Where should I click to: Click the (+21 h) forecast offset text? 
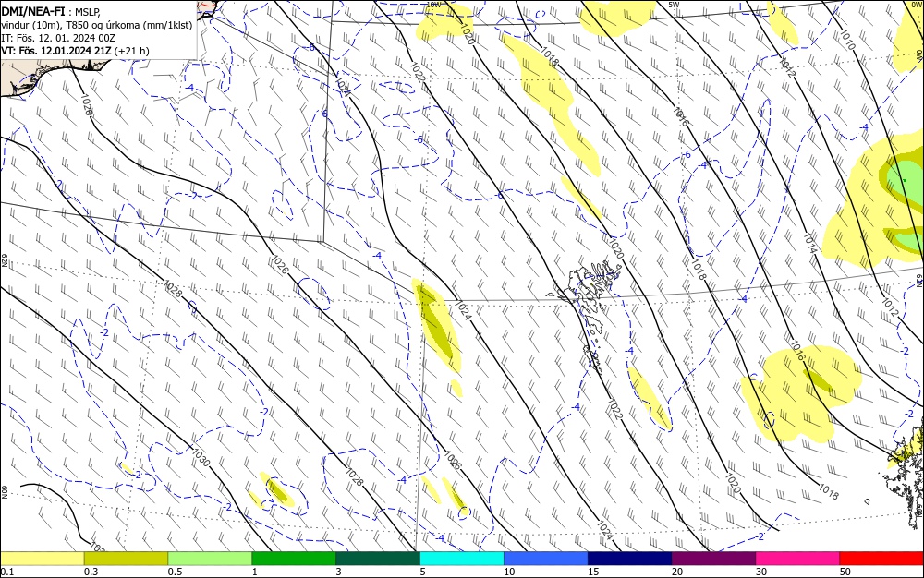tap(131, 51)
